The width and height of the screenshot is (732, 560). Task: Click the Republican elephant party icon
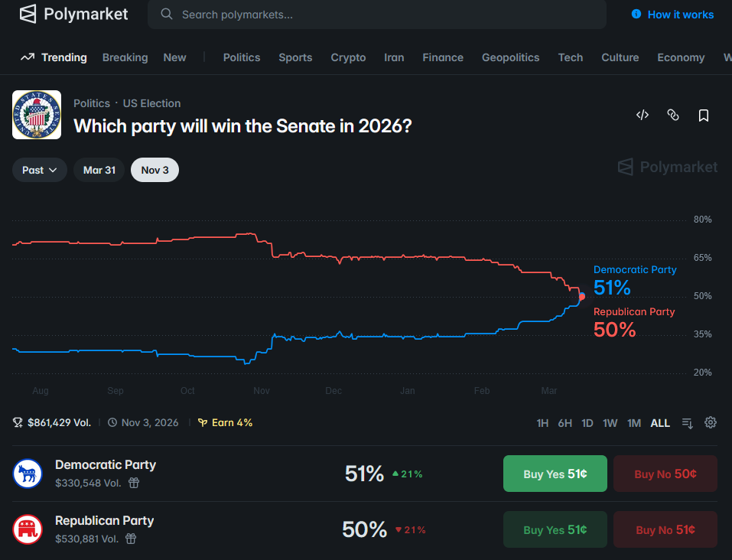coord(27,529)
